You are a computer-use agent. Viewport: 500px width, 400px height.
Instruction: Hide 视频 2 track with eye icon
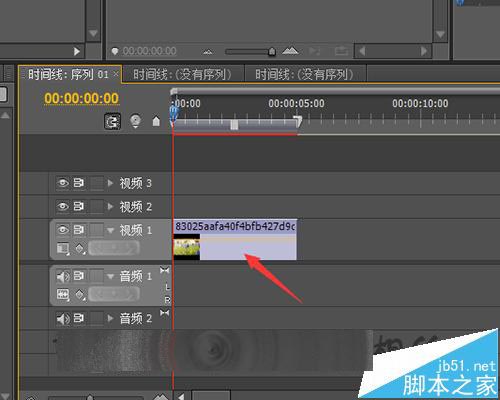click(63, 207)
